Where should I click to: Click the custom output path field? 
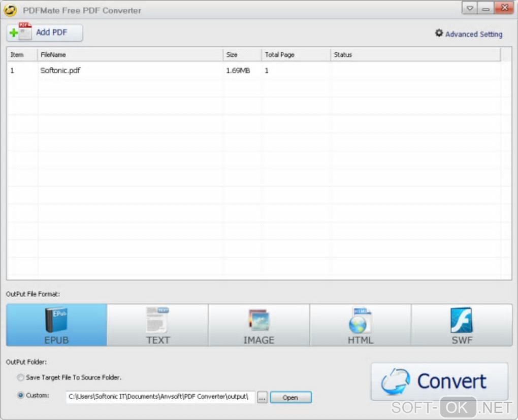tap(160, 397)
